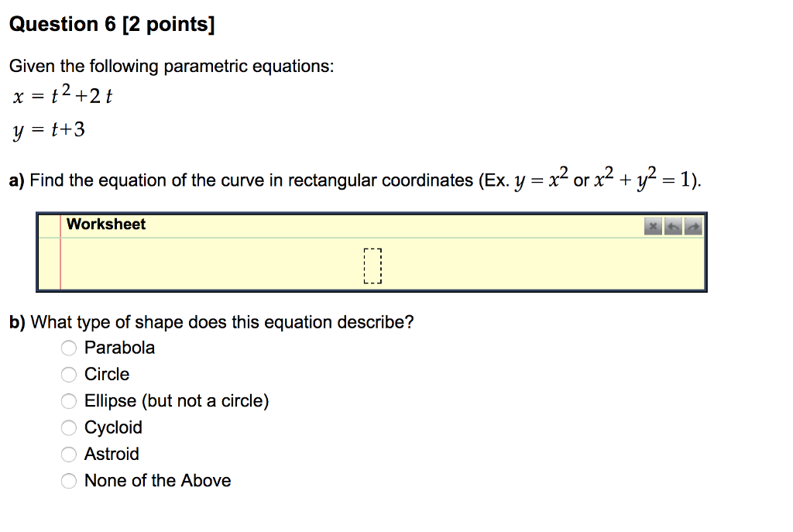793x532 pixels.
Task: Choose Circle as the answer
Action: (x=68, y=374)
